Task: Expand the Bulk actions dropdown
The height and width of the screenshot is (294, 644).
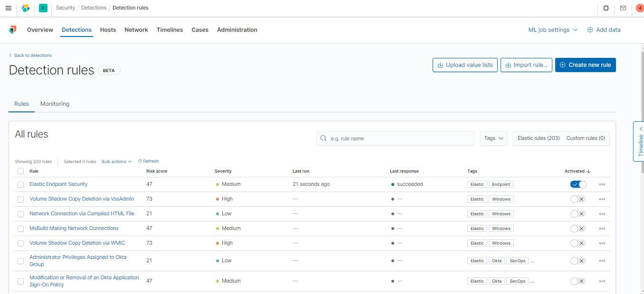Action: [x=116, y=161]
